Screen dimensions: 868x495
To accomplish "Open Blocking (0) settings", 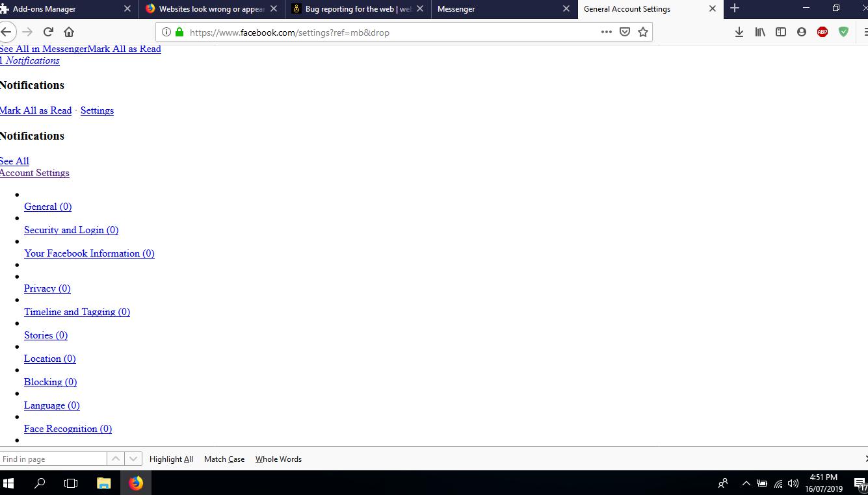I will point(50,382).
